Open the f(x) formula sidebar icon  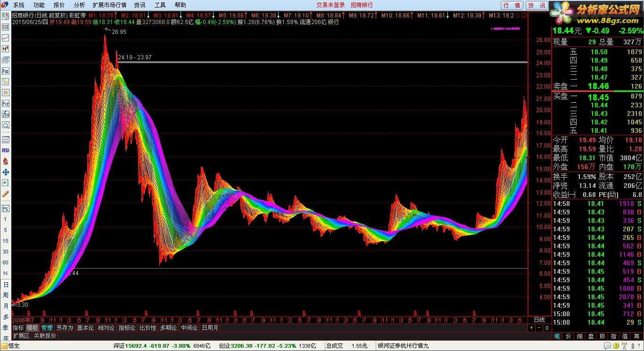[6, 114]
